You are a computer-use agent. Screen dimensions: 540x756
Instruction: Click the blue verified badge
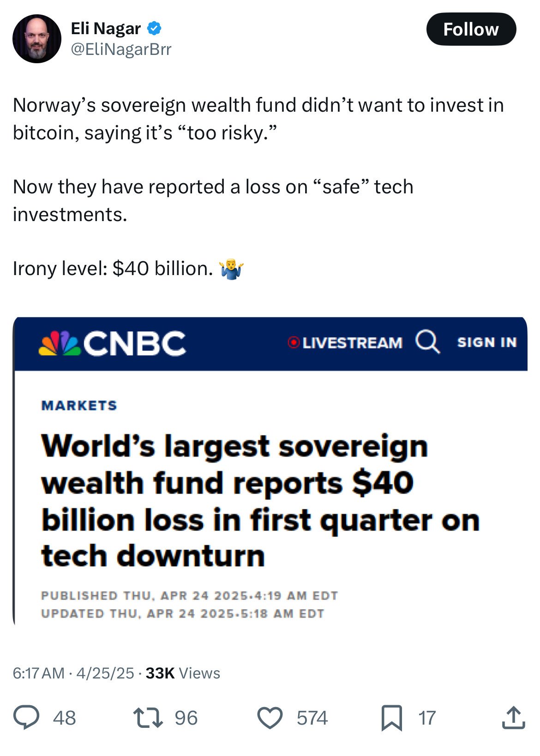pyautogui.click(x=154, y=29)
